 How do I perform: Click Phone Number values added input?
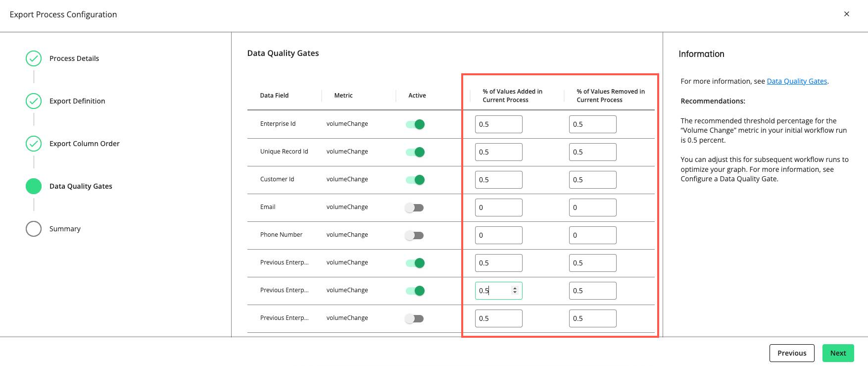(498, 235)
